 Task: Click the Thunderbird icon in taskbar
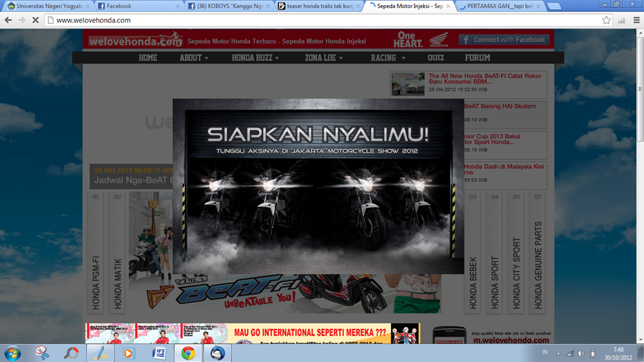coord(218,353)
